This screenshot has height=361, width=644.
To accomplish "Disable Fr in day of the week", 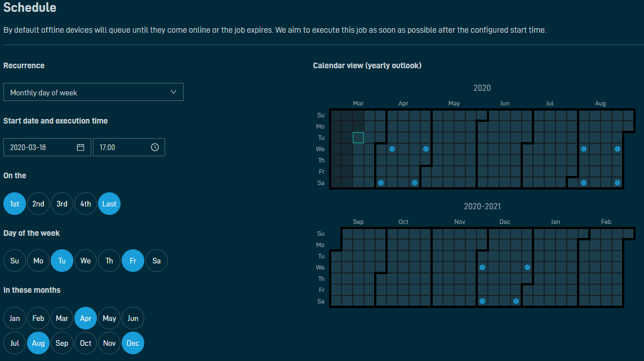I will (x=133, y=261).
